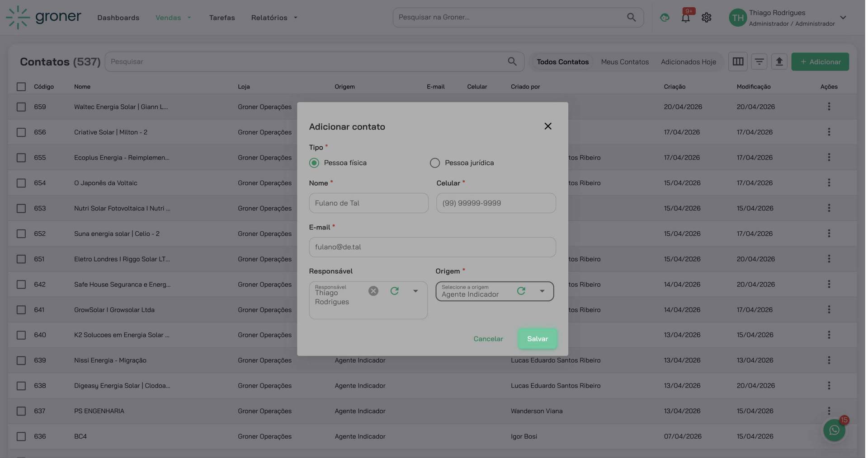Open the WhatsApp chat bubble
Image resolution: width=868 pixels, height=458 pixels.
pos(834,430)
